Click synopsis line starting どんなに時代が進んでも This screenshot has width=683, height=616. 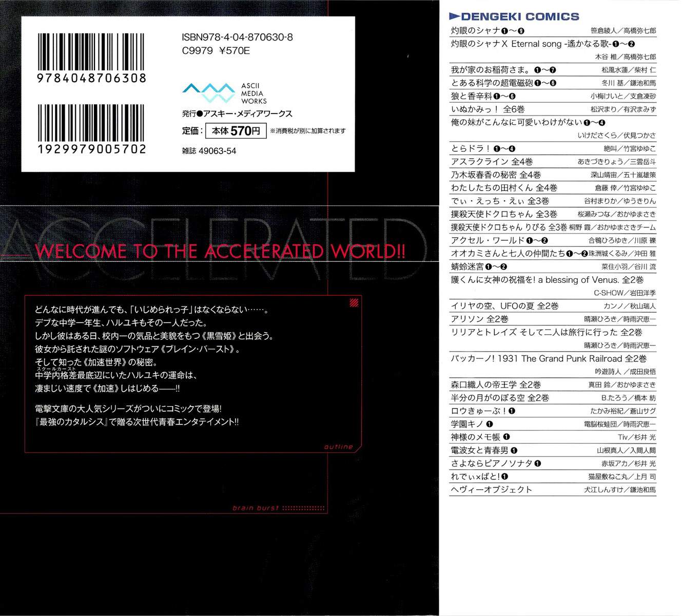click(x=152, y=310)
